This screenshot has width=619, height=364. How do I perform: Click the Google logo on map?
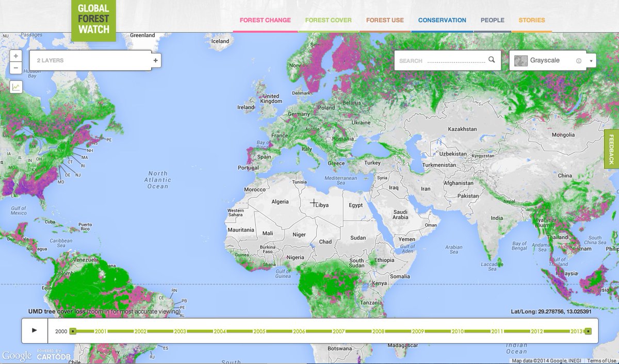(17, 356)
